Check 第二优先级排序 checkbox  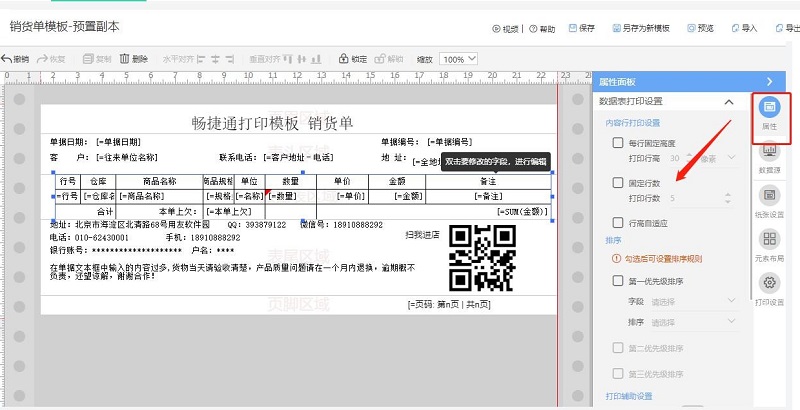point(618,348)
